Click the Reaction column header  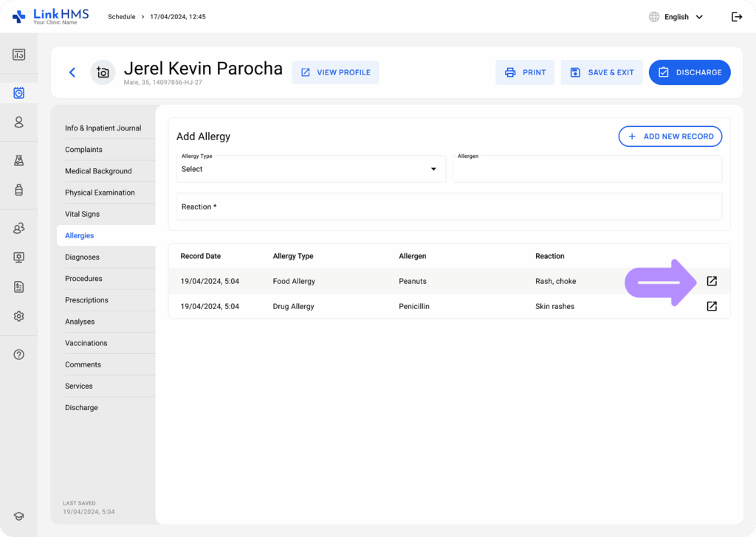[x=549, y=256]
